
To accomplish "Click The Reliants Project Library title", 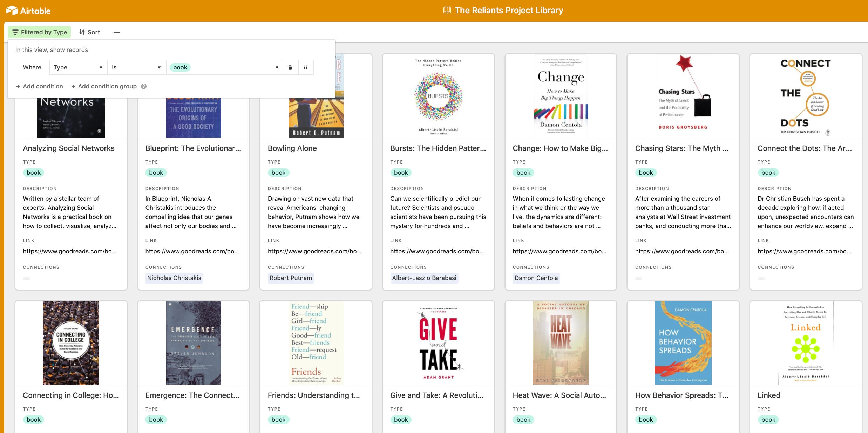I will pyautogui.click(x=509, y=11).
